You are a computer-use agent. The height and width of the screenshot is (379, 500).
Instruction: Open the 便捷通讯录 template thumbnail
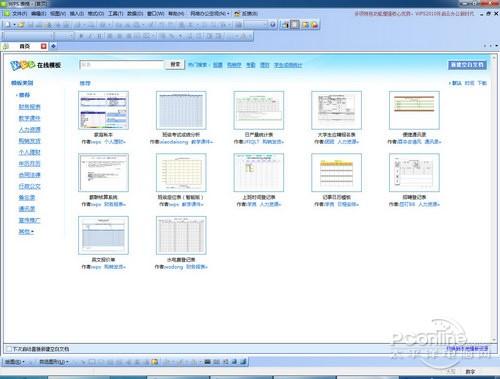(x=414, y=110)
